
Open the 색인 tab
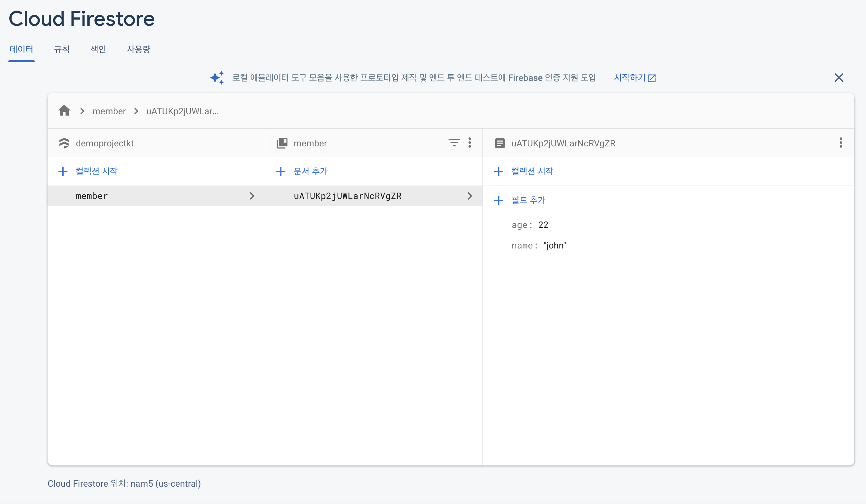(98, 49)
